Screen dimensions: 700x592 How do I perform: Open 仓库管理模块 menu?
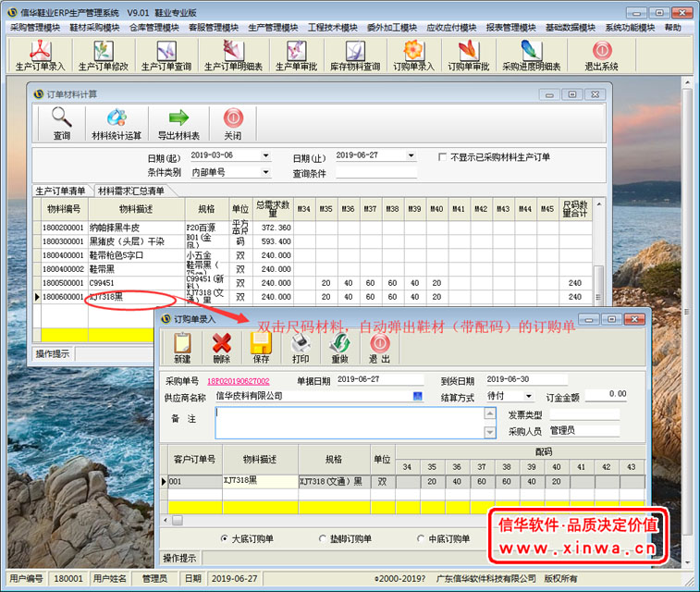(154, 28)
